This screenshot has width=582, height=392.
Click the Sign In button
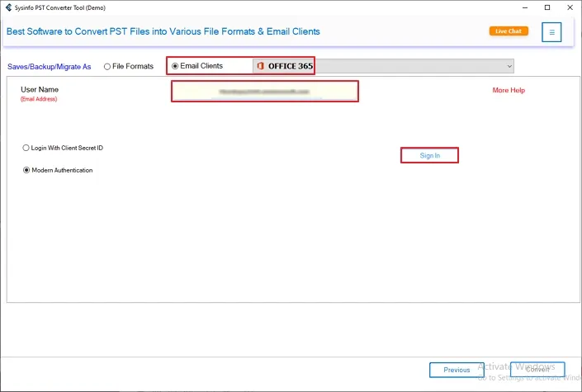tap(429, 155)
